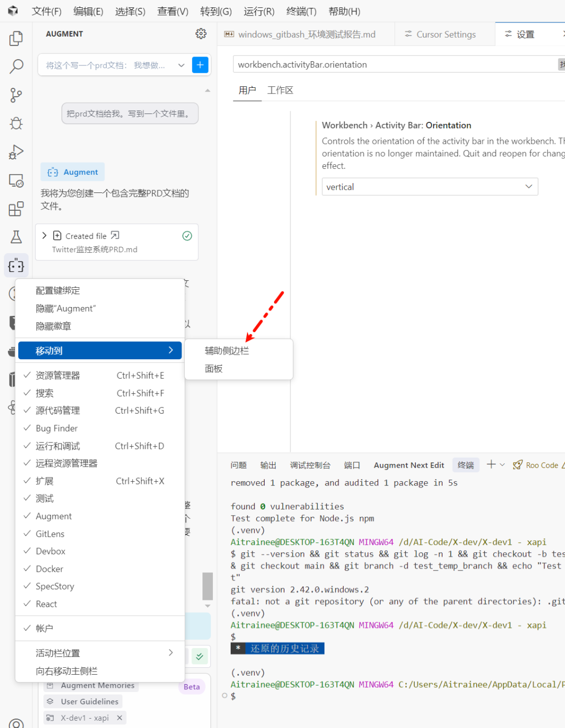Select 隐藏徽章 menu entry
The height and width of the screenshot is (728, 565).
pyautogui.click(x=100, y=326)
